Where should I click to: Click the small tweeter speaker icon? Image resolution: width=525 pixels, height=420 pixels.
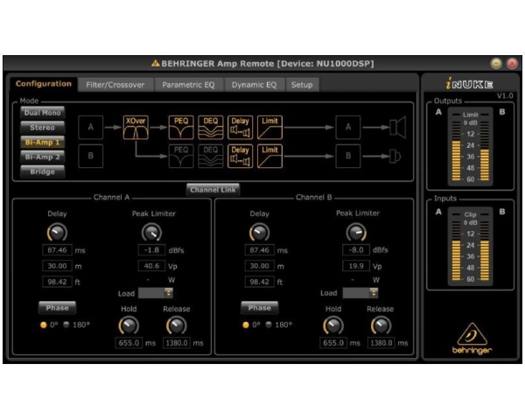coord(395,157)
